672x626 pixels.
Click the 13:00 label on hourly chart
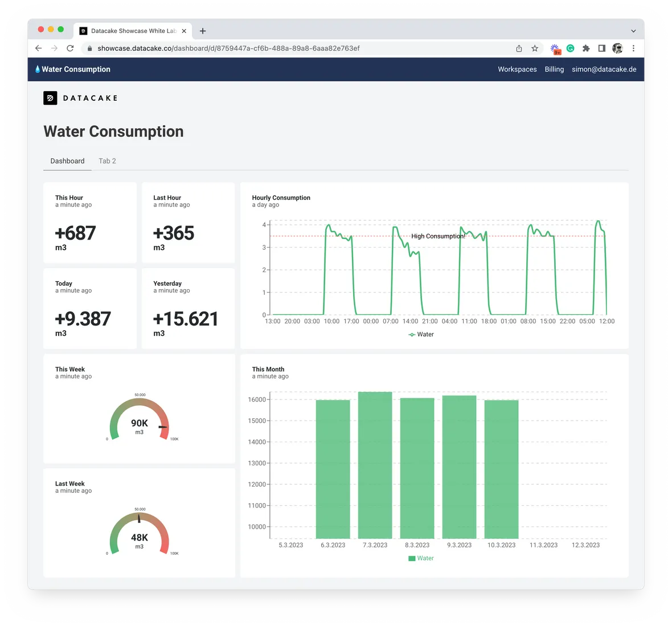(x=273, y=321)
